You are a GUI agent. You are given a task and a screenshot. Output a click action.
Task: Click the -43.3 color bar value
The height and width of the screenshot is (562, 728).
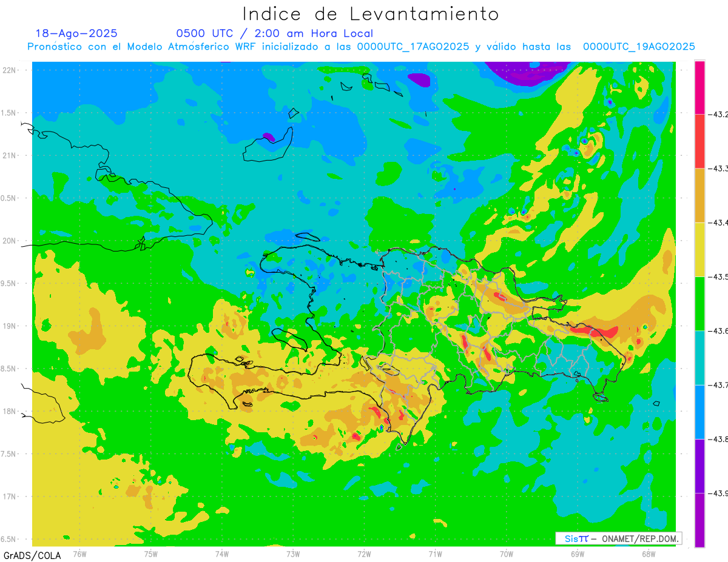coord(720,169)
